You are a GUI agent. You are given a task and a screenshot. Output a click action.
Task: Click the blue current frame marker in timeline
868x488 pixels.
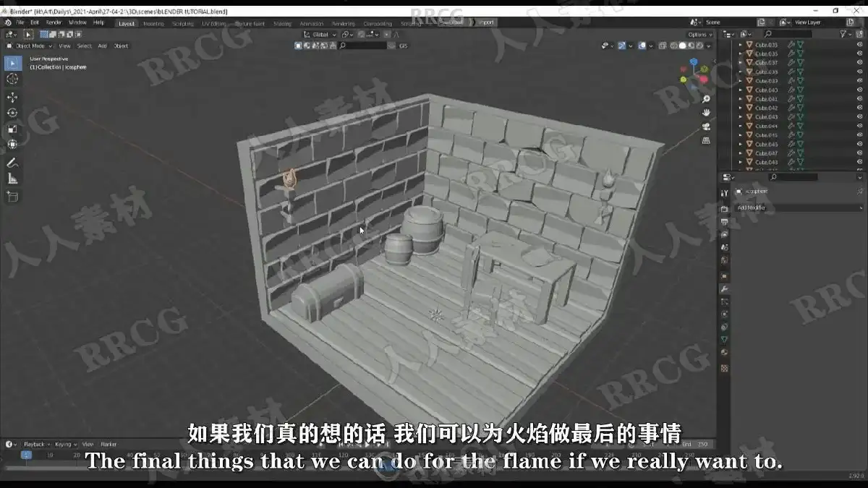tap(26, 455)
